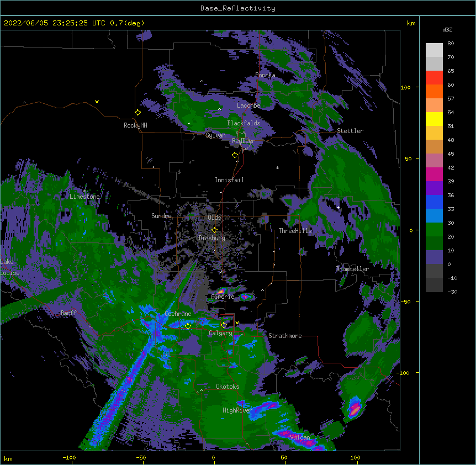Screen dimensions: 476x465
Task: Click the Banff map label
Action: [x=68, y=313]
